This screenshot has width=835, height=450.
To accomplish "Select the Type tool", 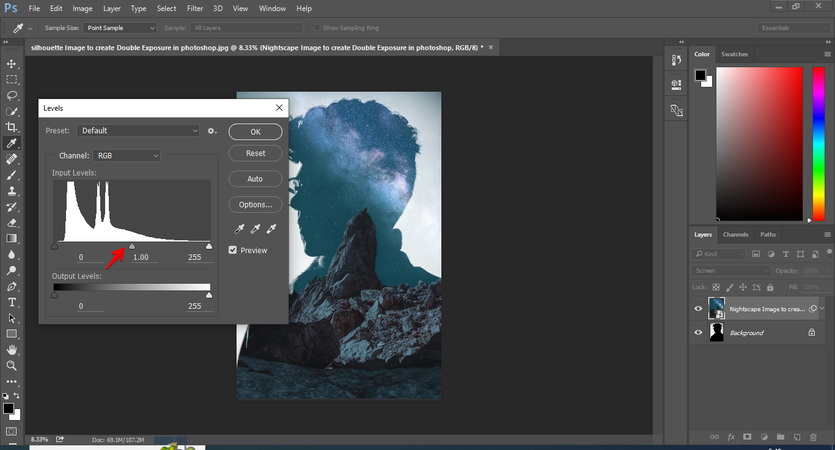I will [x=11, y=302].
